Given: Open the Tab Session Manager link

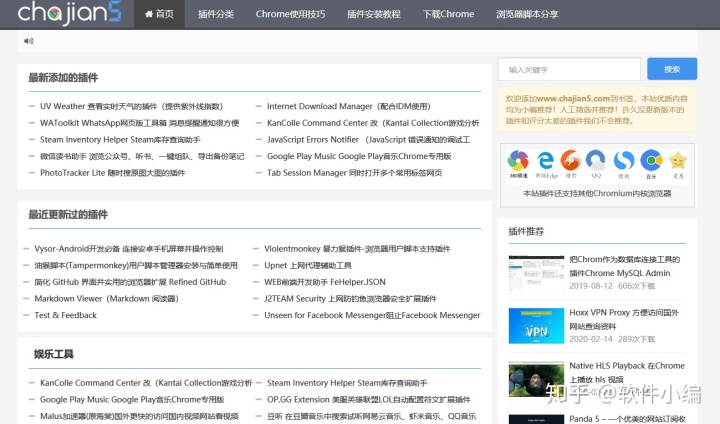Looking at the screenshot, I should tap(354, 173).
